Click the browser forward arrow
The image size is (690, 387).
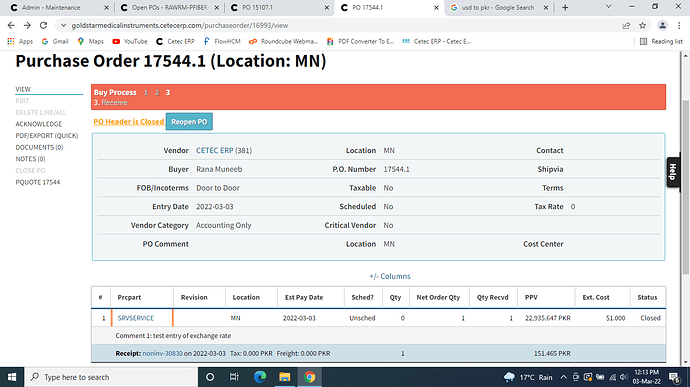click(27, 26)
